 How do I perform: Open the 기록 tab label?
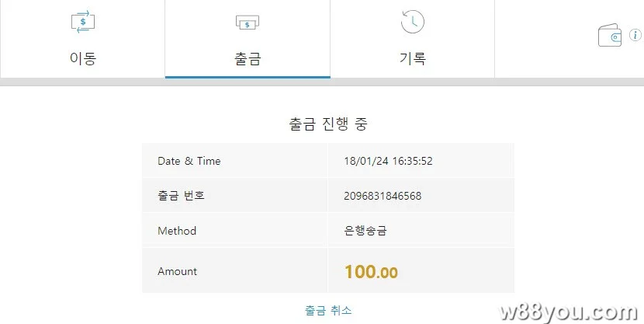[412, 59]
